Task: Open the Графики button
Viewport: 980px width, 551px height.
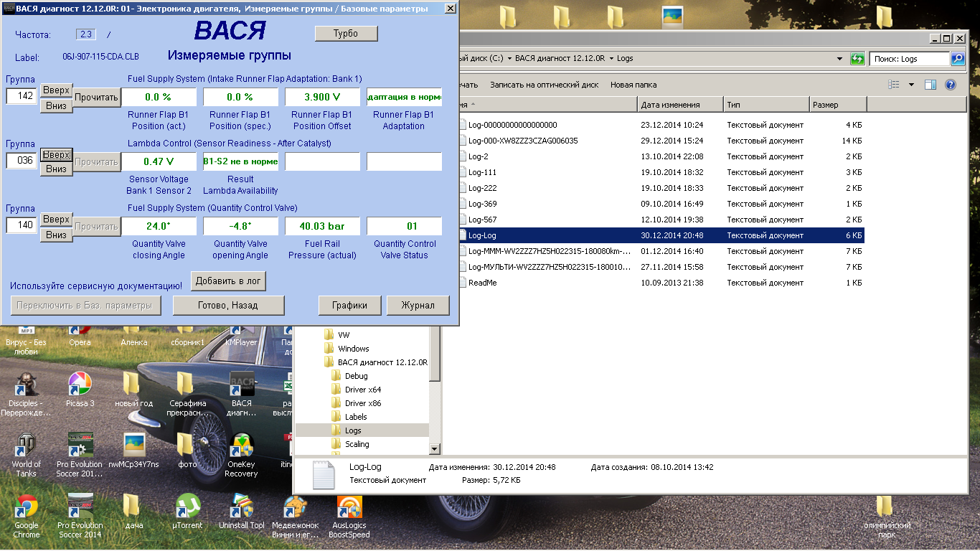Action: click(349, 306)
